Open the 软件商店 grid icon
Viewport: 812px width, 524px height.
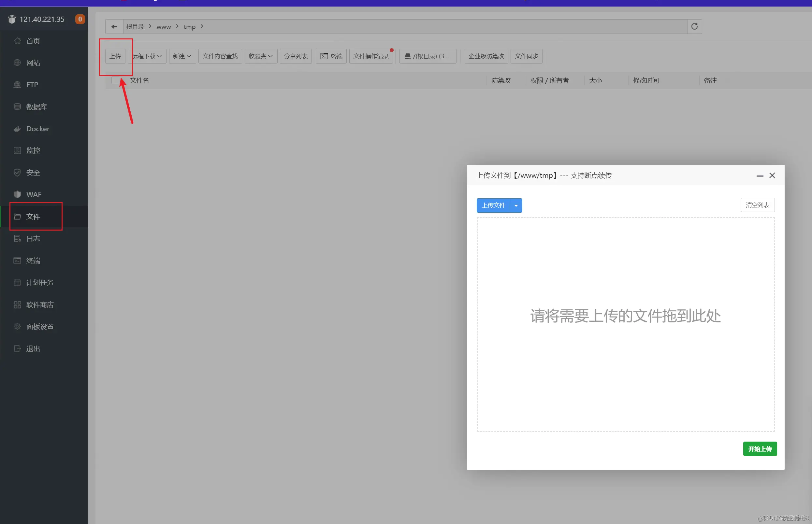[x=17, y=304]
